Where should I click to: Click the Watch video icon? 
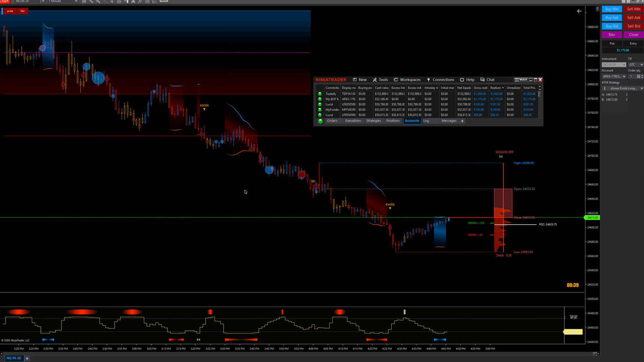521,80
